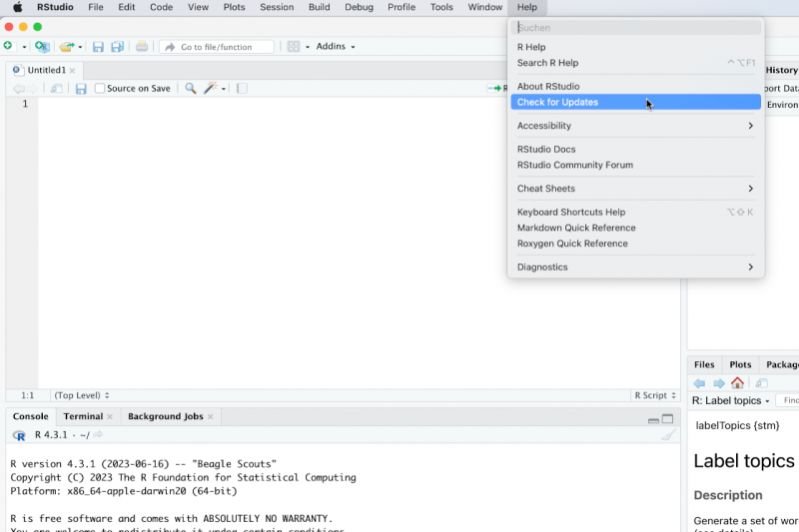This screenshot has height=532, width=799.
Task: Open the Tools menu in the menu bar
Action: click(x=441, y=7)
